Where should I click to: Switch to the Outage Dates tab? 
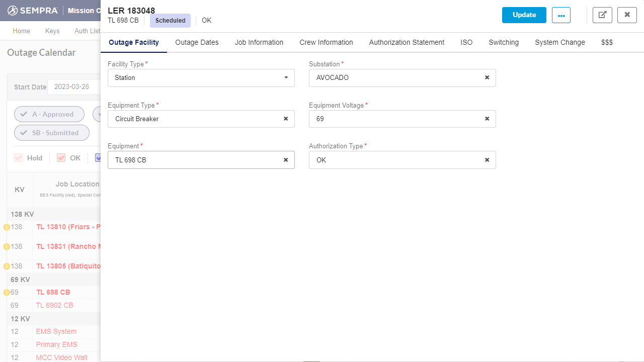197,42
